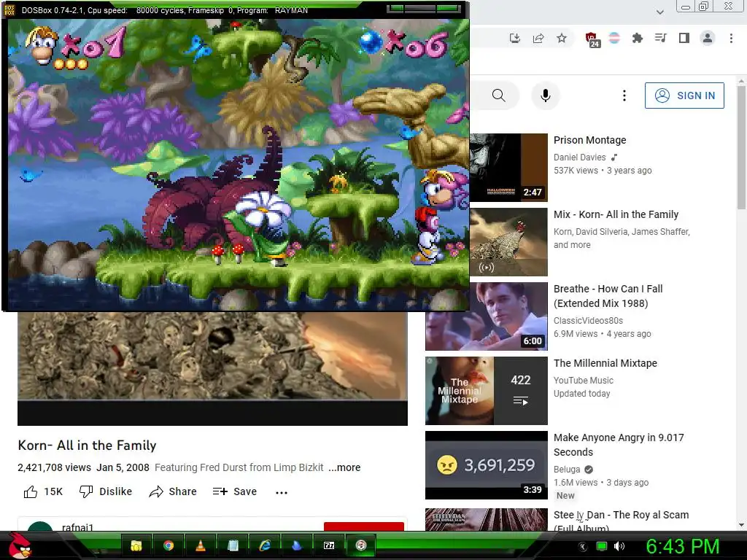Viewport: 747px width, 560px height.
Task: Click the share this page icon
Action: point(538,38)
